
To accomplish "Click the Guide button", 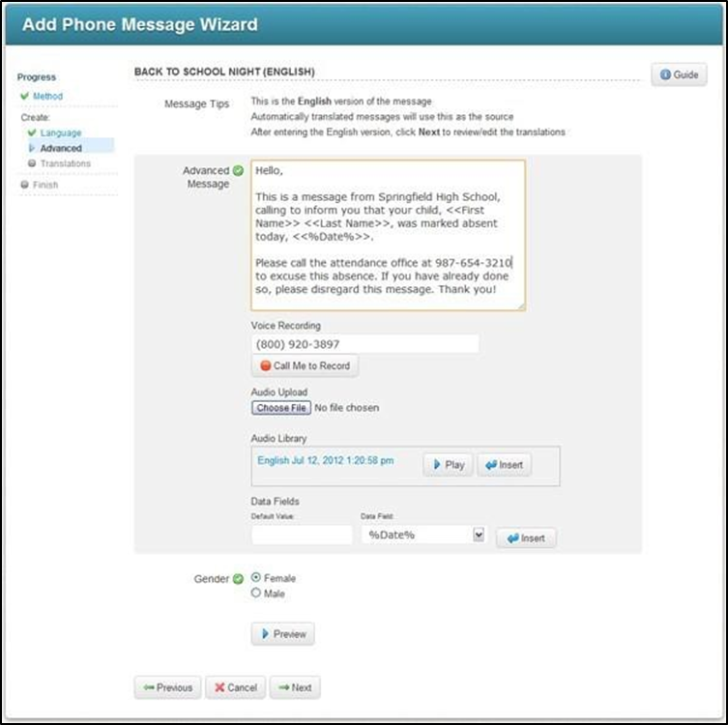I will 679,74.
